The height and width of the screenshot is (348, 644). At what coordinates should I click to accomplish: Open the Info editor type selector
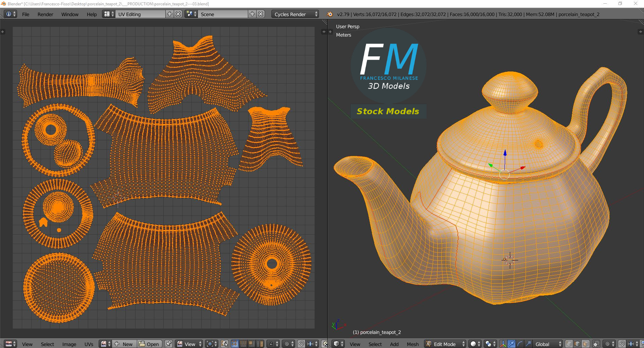click(10, 14)
